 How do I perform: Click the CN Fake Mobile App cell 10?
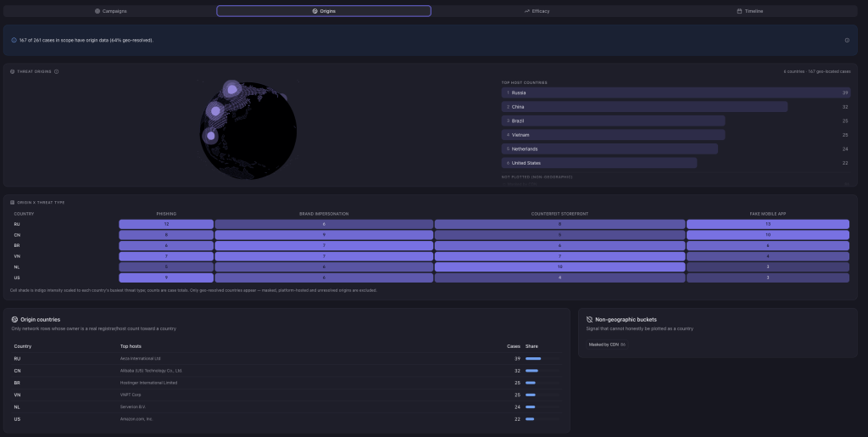point(768,235)
